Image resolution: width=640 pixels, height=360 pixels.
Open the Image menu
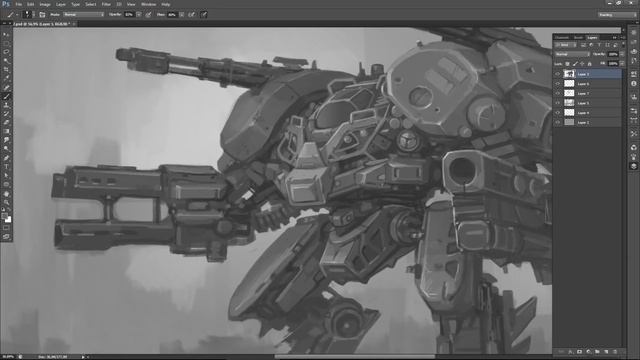pos(45,4)
